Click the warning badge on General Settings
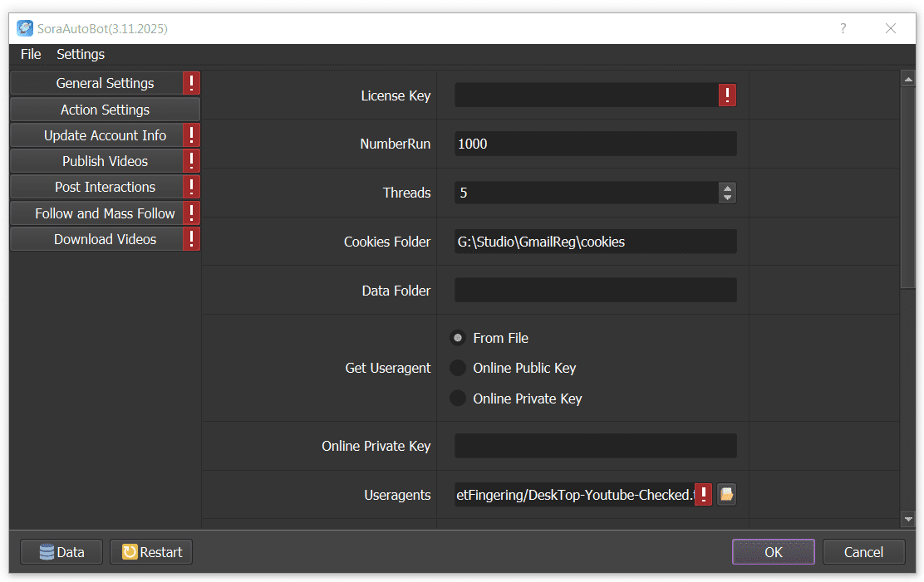This screenshot has height=582, width=924. tap(192, 83)
